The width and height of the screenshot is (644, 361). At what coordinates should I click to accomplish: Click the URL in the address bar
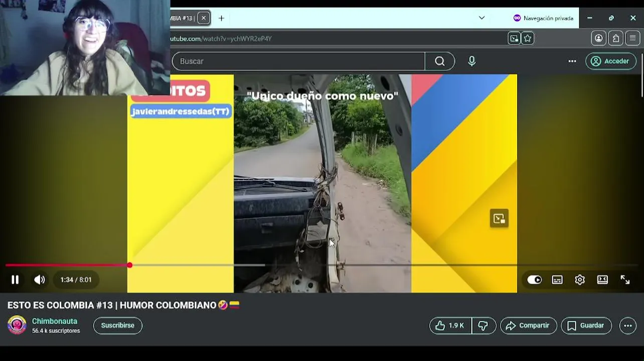coord(221,39)
